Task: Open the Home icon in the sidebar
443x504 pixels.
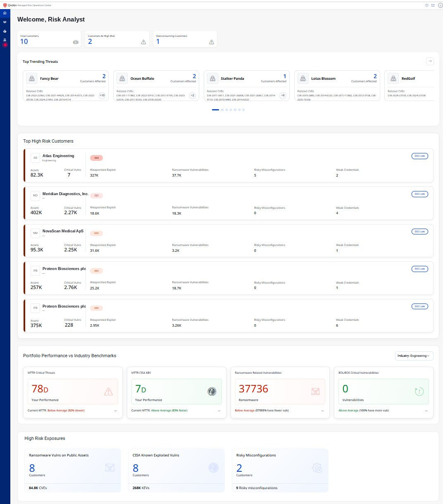Action: coord(5,13)
